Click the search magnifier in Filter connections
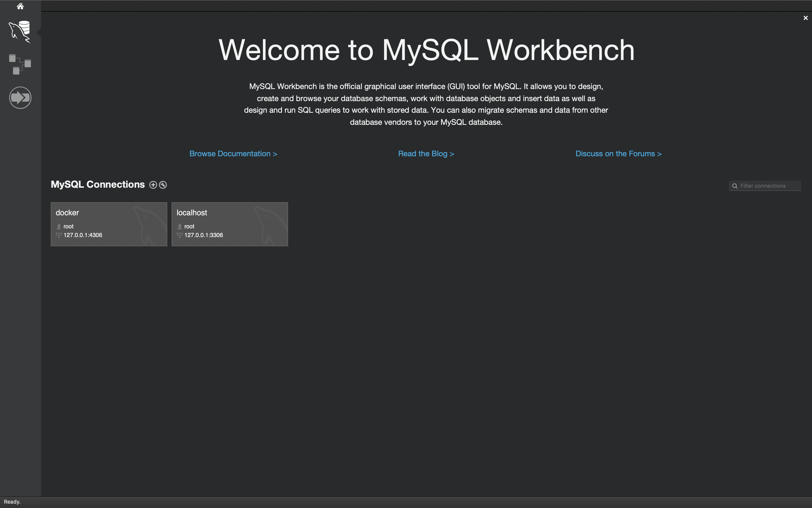Screen dimensions: 812x508 coord(734,186)
